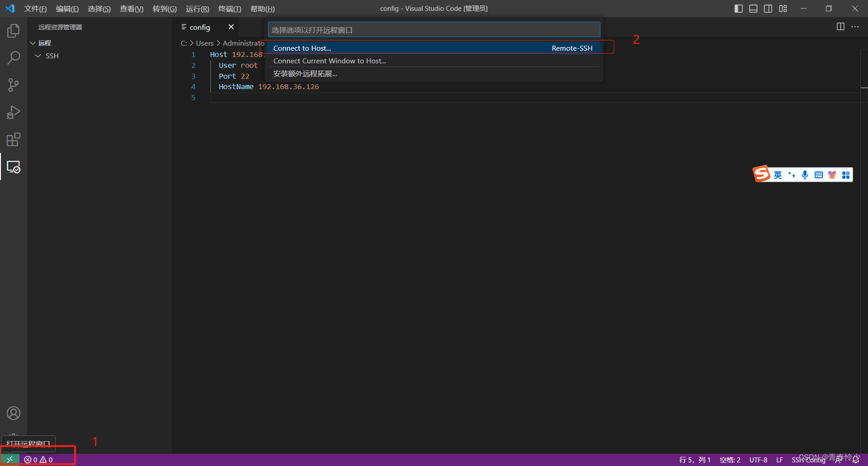Click UTF-8 encoding in the status bar

[758, 459]
